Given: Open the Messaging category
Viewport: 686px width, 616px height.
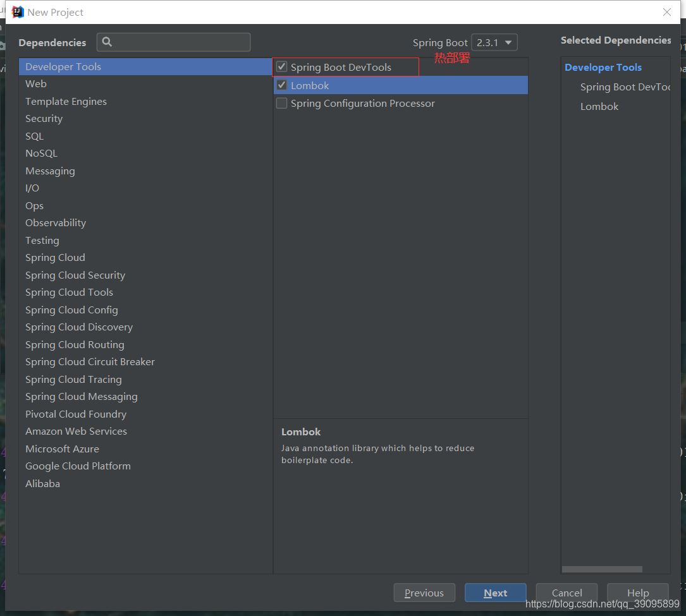Looking at the screenshot, I should click(145, 171).
